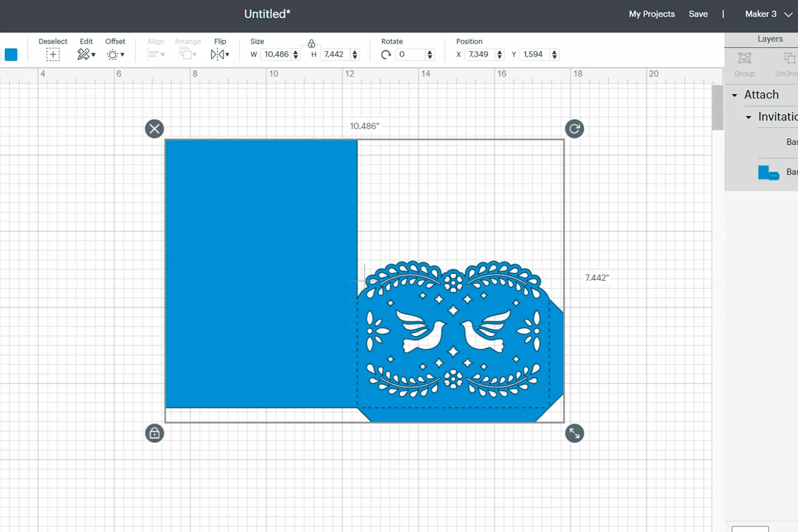
Task: Increase width with the W stepper arrow
Action: click(296, 52)
